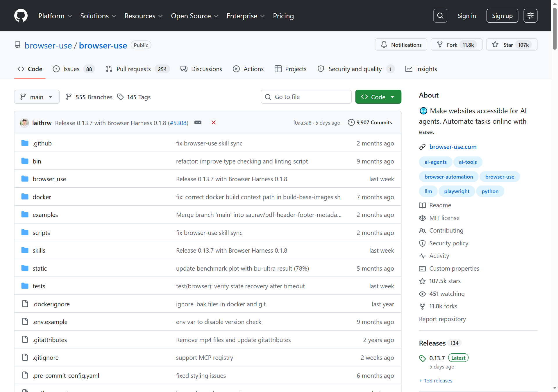Open the examples folder name link
The image size is (558, 392).
point(45,215)
